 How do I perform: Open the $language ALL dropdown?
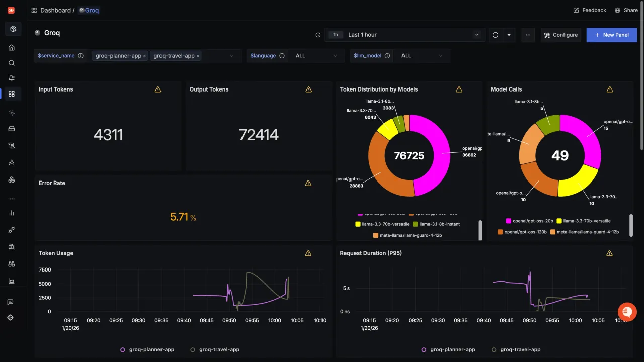click(x=315, y=56)
